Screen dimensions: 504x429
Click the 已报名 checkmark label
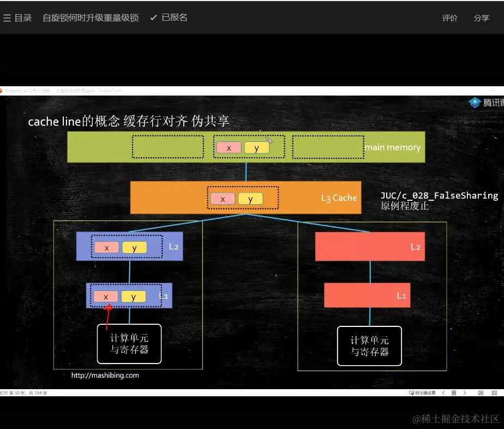click(169, 17)
